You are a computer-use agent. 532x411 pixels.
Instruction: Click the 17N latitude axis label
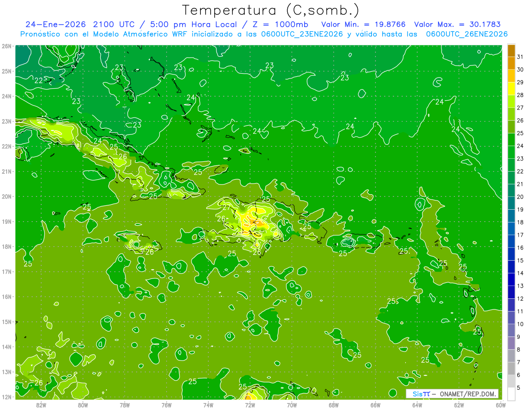(7, 271)
